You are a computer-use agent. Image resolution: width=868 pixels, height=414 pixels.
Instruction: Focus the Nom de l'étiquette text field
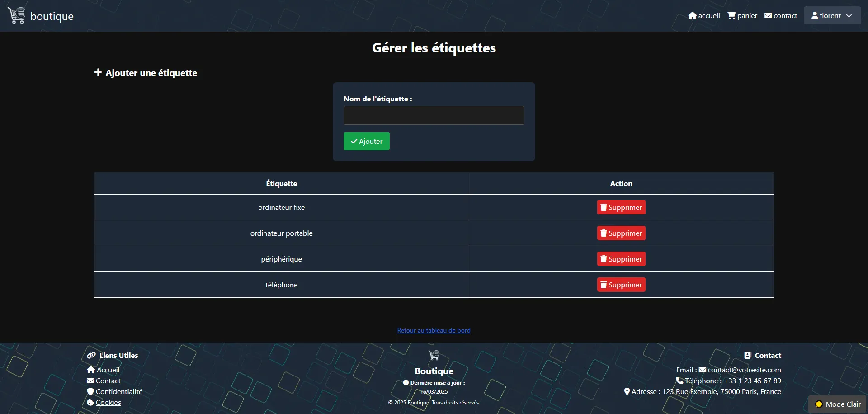434,116
